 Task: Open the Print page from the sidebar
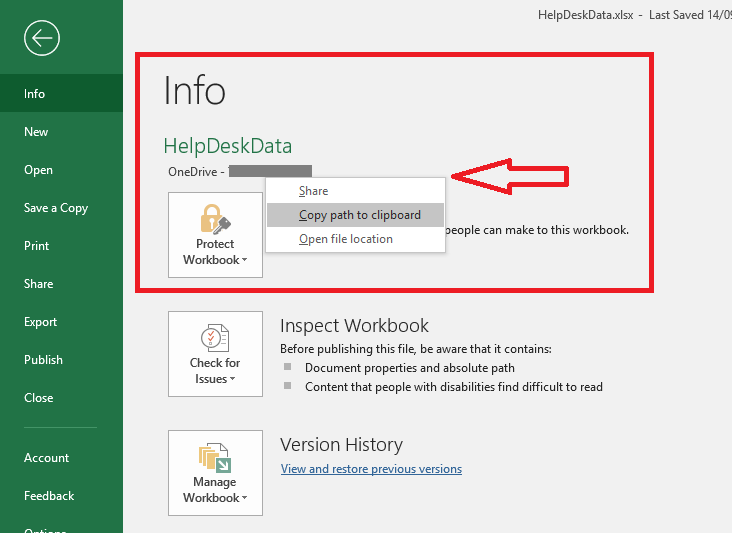coord(61,246)
